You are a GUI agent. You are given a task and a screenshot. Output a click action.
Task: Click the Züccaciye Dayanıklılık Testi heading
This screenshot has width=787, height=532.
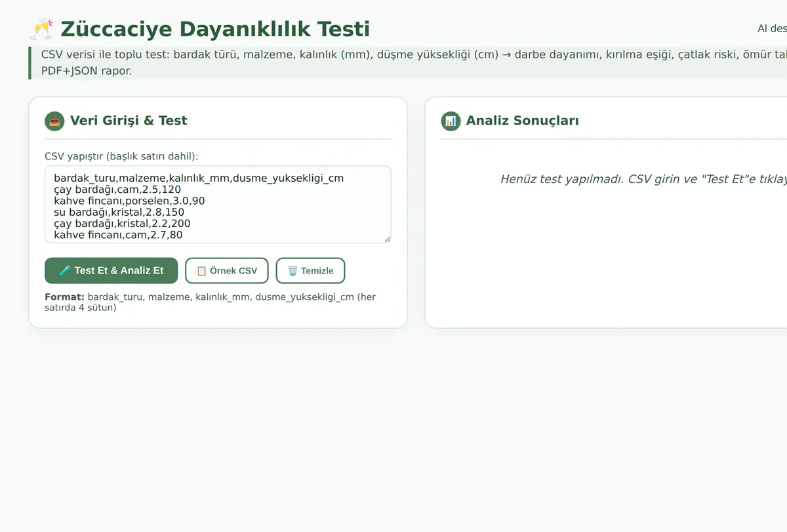[x=215, y=30]
